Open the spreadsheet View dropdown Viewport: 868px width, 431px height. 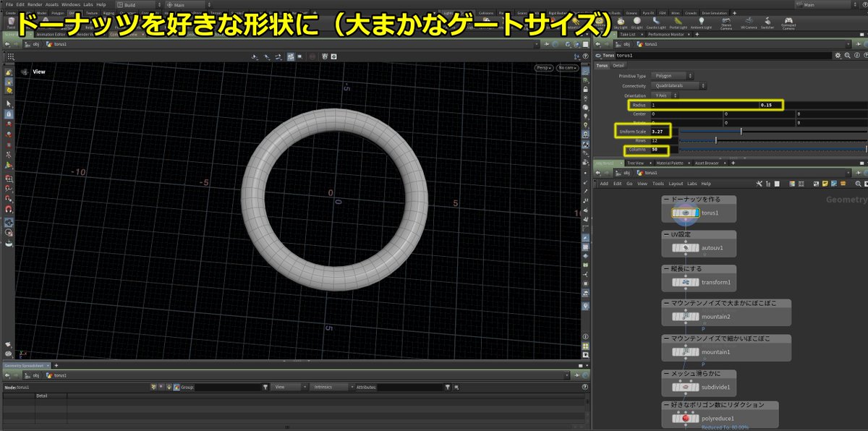pyautogui.click(x=289, y=387)
